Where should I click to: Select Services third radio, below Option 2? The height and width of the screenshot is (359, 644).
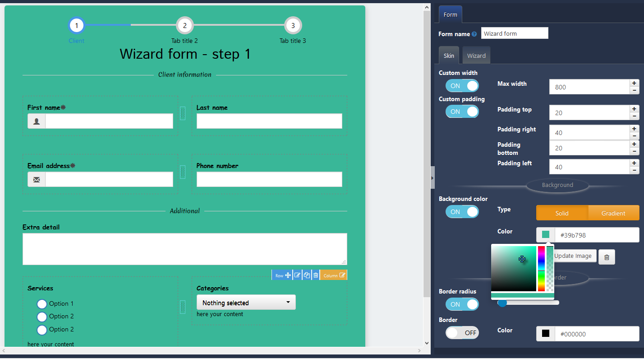(42, 330)
